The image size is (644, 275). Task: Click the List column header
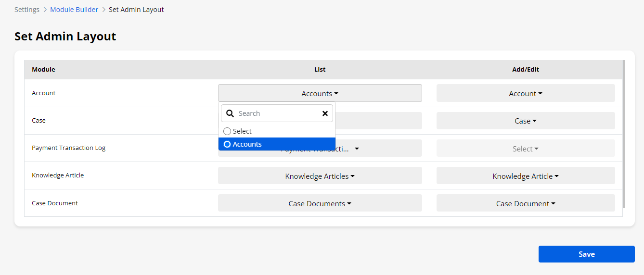click(x=320, y=70)
